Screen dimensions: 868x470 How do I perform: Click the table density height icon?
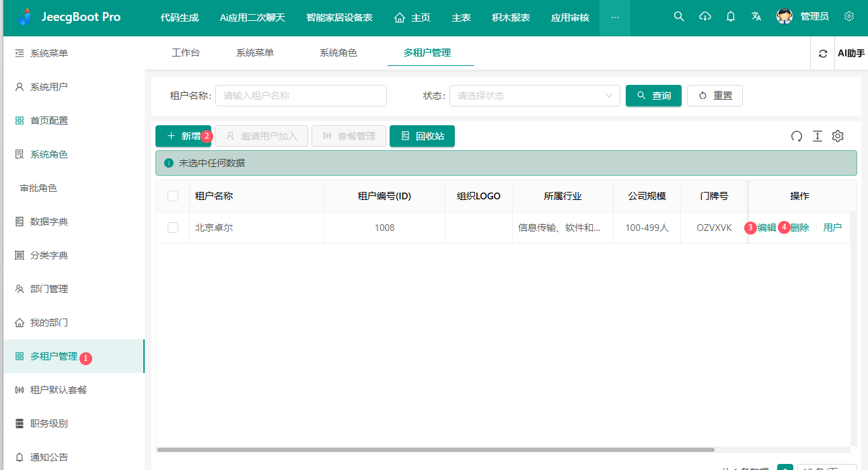click(818, 136)
